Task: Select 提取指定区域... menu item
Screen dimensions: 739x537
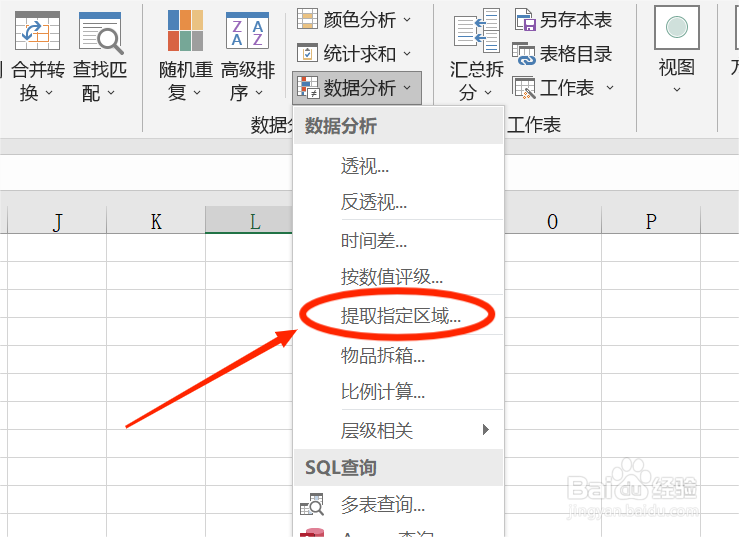Action: click(x=399, y=316)
